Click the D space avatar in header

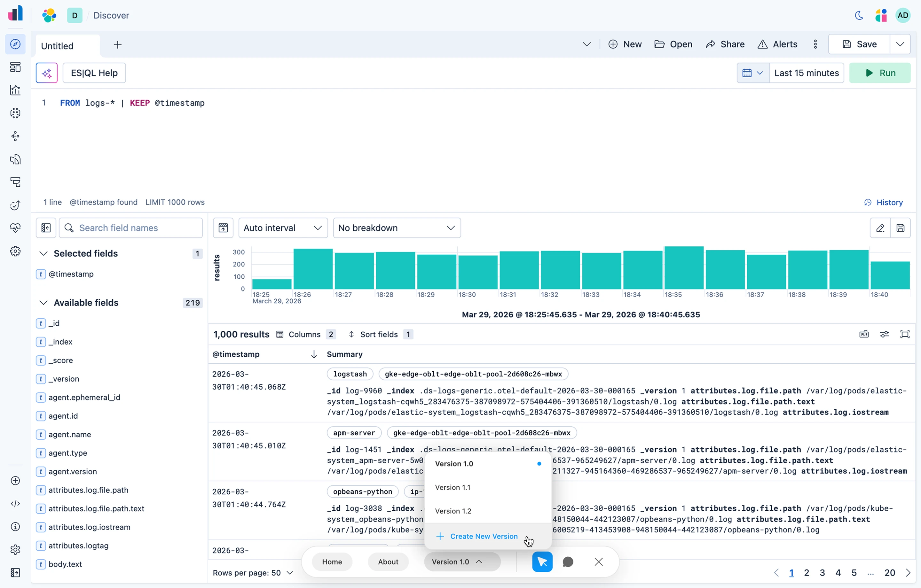pos(75,15)
